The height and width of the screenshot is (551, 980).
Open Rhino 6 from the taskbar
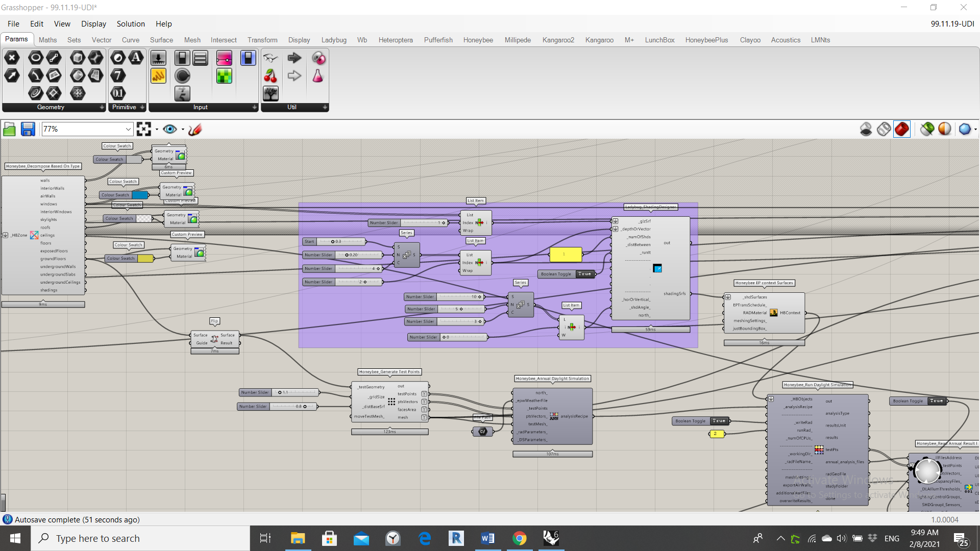click(x=551, y=538)
